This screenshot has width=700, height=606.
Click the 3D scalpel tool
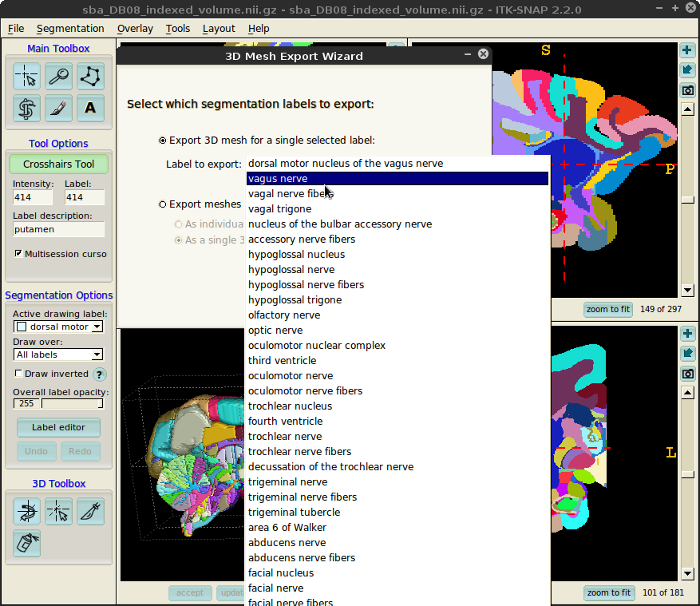coord(90,511)
